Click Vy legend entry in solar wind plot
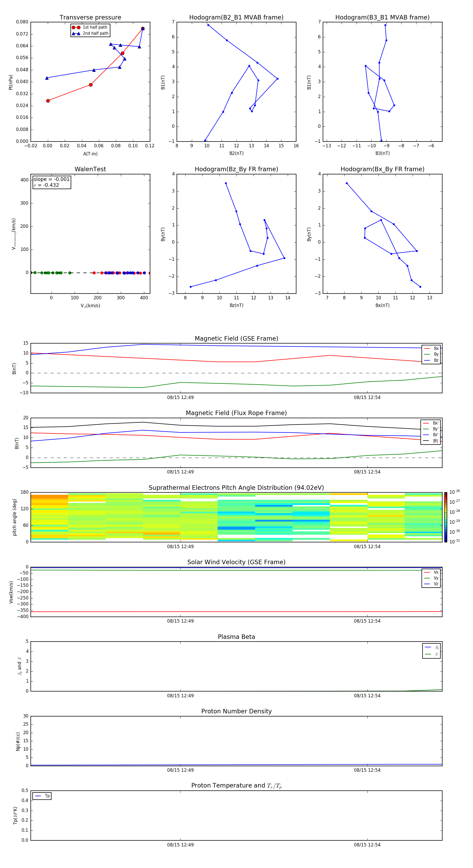Image resolution: width=473 pixels, height=868 pixels. tap(431, 578)
